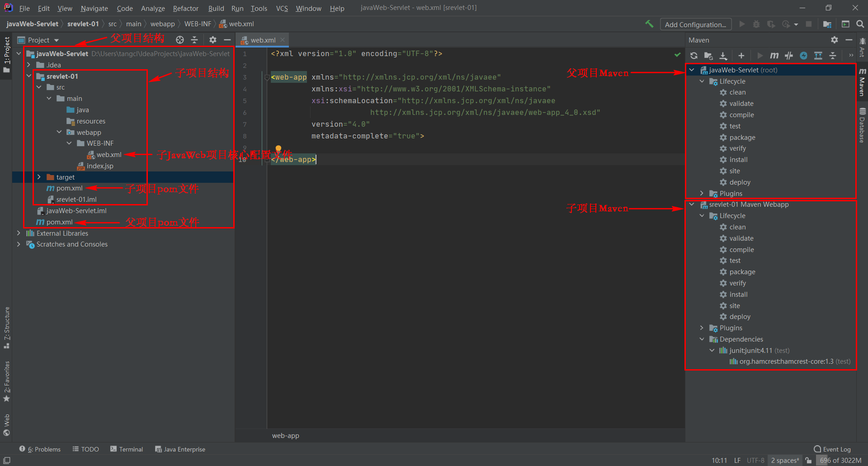This screenshot has width=868, height=466.
Task: Collapse srevlet-01 module in project tree
Action: click(x=29, y=76)
